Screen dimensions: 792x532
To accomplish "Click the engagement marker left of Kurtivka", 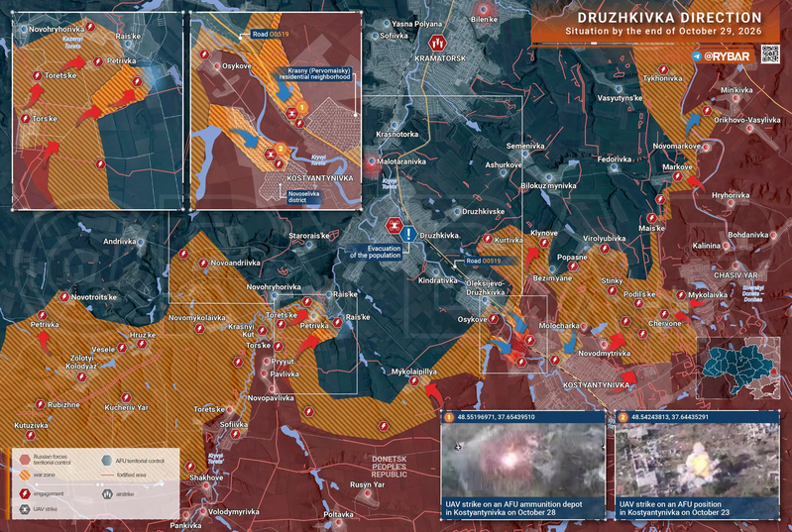I will point(488,239).
